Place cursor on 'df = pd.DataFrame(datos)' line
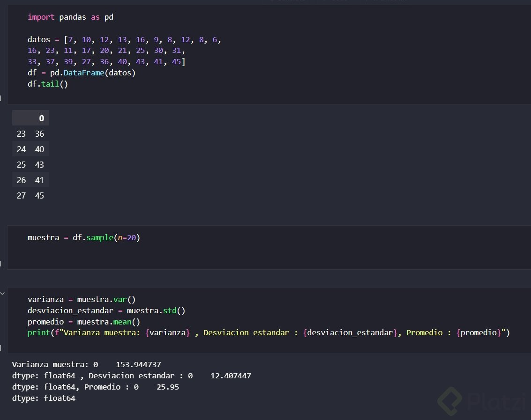This screenshot has height=420, width=531. click(81, 73)
